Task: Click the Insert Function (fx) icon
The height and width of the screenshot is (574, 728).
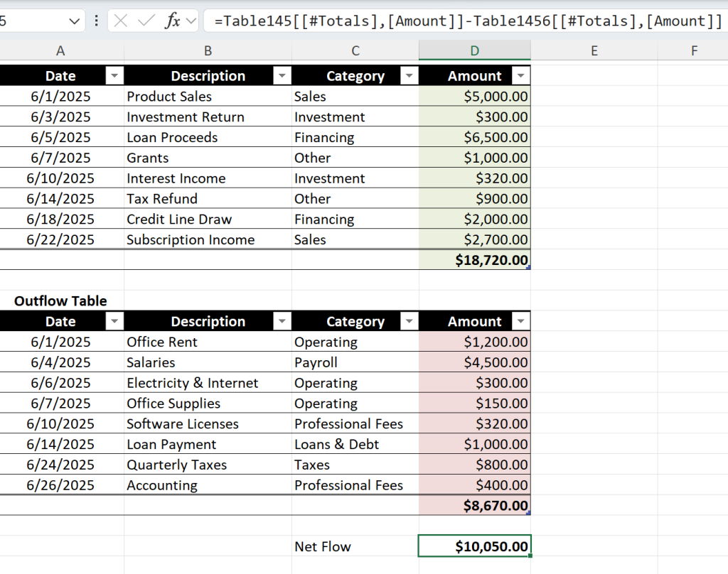Action: 173,21
